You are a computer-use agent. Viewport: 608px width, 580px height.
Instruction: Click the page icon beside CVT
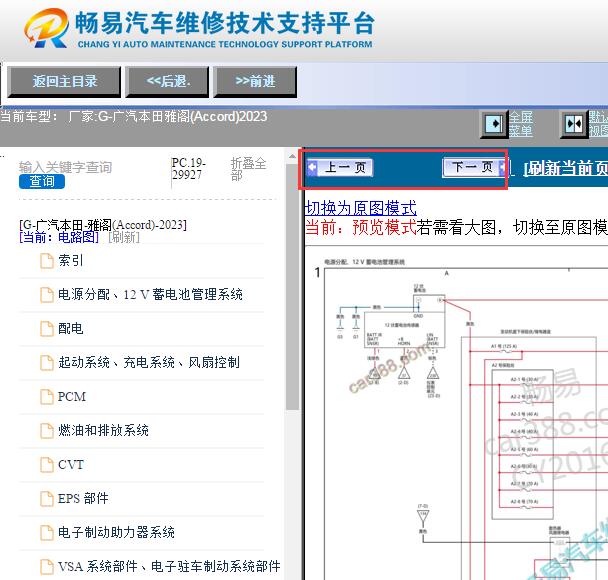pos(47,464)
